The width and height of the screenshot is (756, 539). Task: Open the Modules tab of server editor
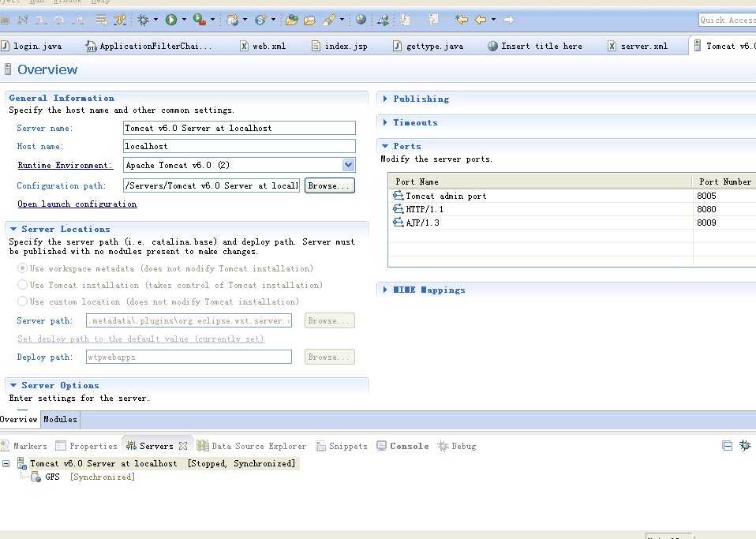60,419
